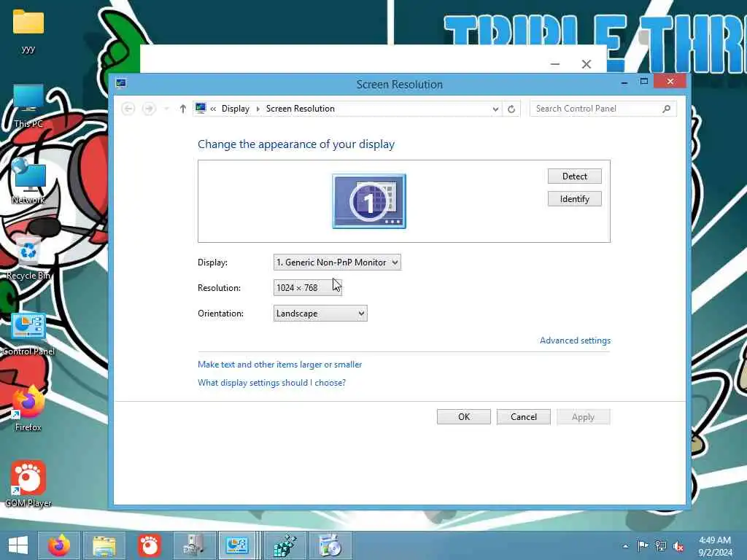This screenshot has height=560, width=747.
Task: Refresh the Screen Resolution page
Action: click(x=511, y=109)
